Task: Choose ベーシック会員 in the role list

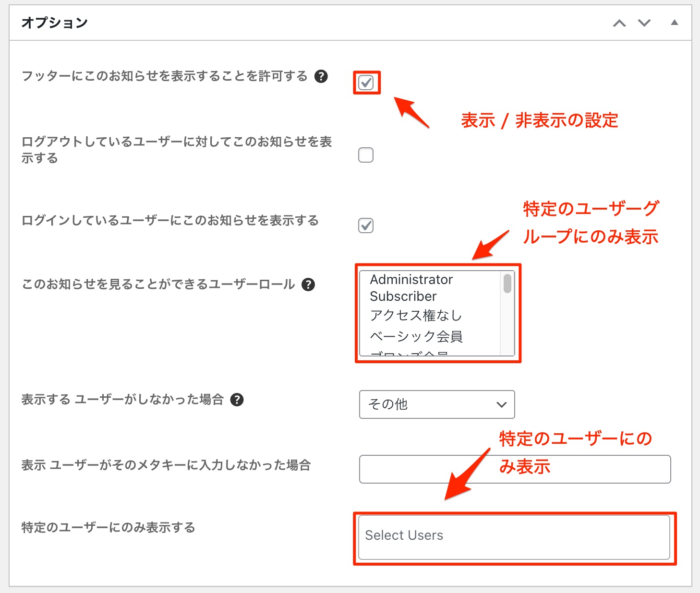Action: (x=416, y=336)
